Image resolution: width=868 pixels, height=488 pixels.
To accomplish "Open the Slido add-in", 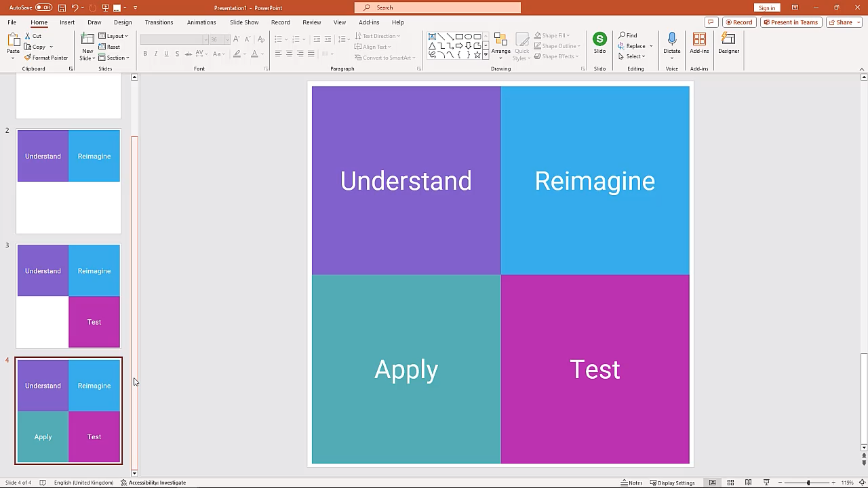I will pyautogui.click(x=599, y=43).
